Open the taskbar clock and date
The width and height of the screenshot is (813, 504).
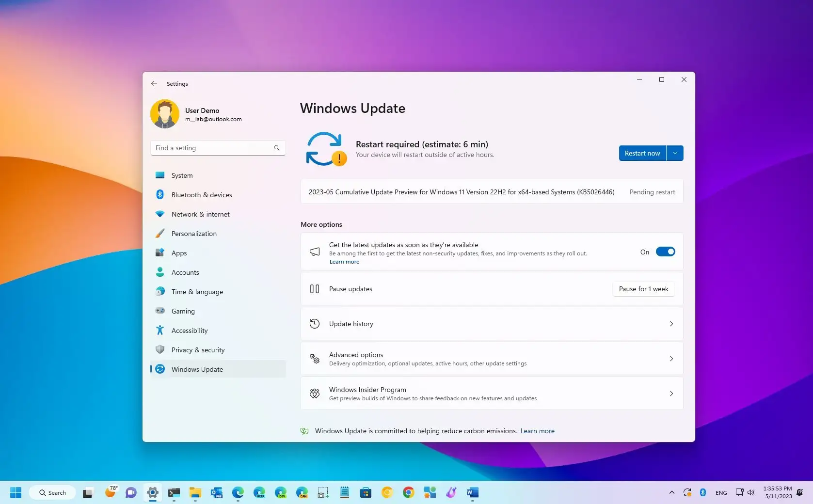778,492
